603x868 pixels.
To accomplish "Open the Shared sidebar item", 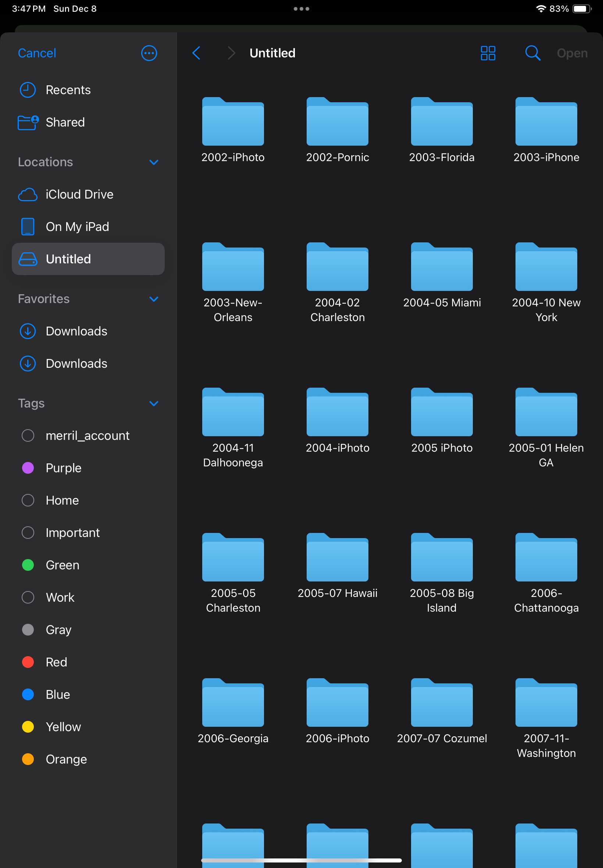I will pos(65,122).
